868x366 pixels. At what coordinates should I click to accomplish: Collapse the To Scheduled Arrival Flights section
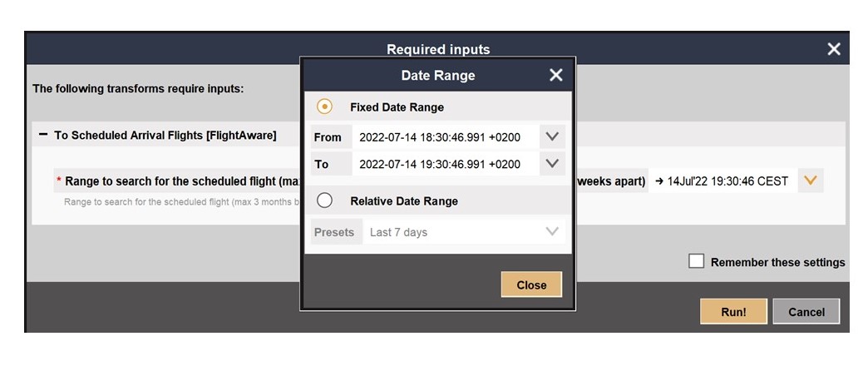43,135
